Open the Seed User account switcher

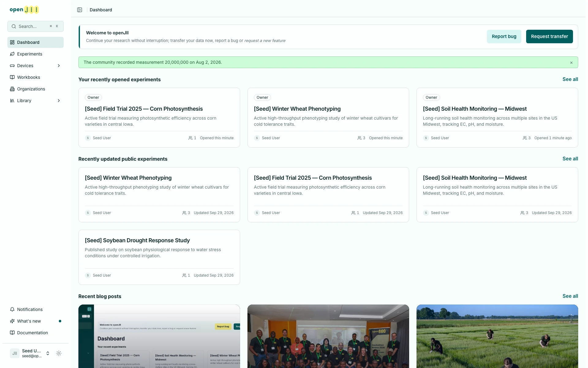(30, 353)
